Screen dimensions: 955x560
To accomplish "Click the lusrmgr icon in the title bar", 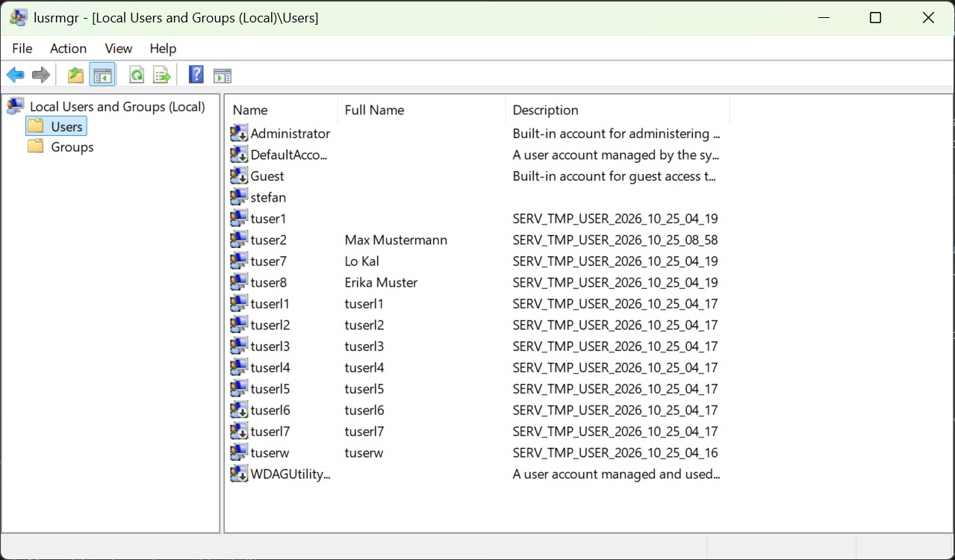I will click(x=19, y=18).
